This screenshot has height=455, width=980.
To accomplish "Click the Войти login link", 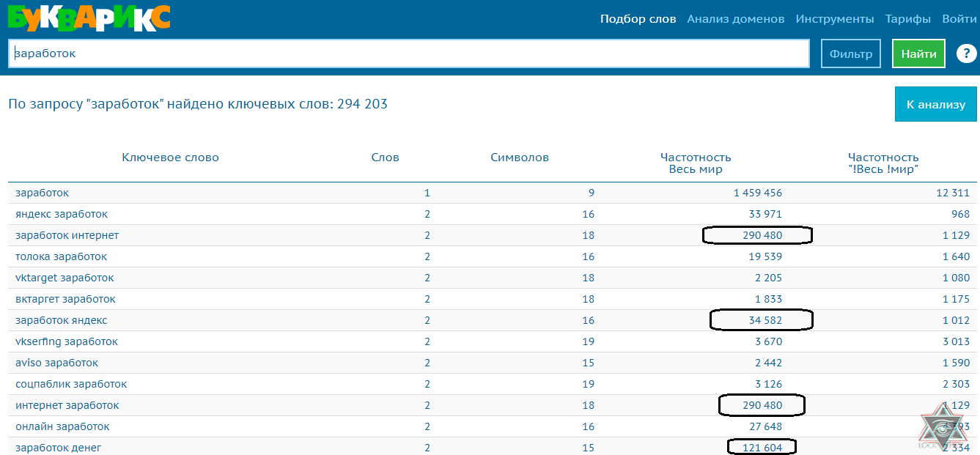I will click(x=959, y=19).
